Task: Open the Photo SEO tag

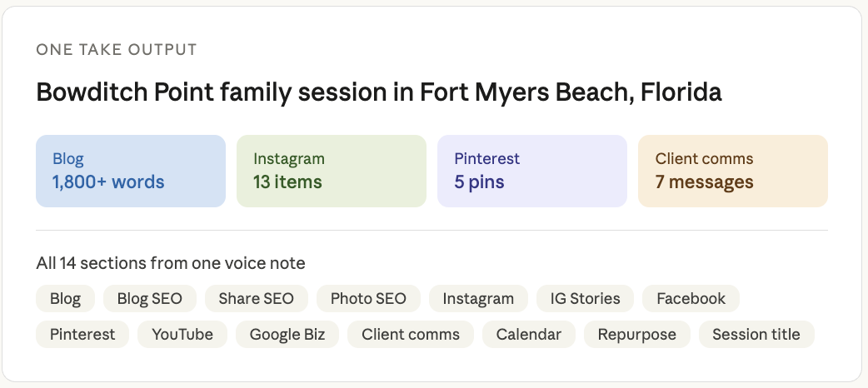Action: tap(368, 298)
